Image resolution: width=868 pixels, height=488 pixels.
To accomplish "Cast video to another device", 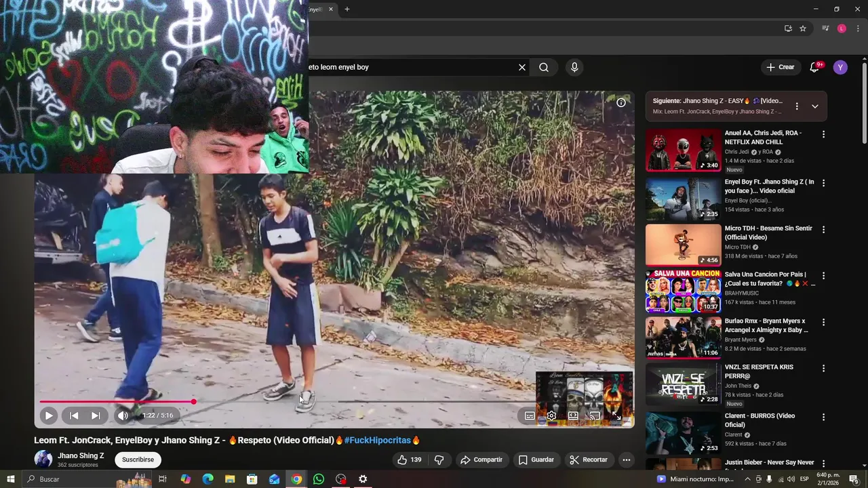I will (595, 415).
